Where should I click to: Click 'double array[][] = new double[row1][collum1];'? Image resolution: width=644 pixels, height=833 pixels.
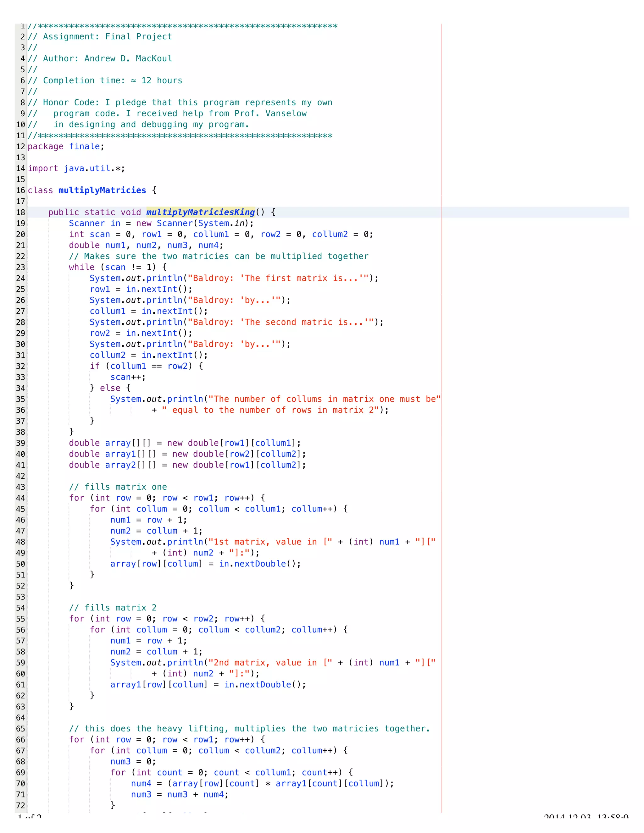click(x=185, y=443)
